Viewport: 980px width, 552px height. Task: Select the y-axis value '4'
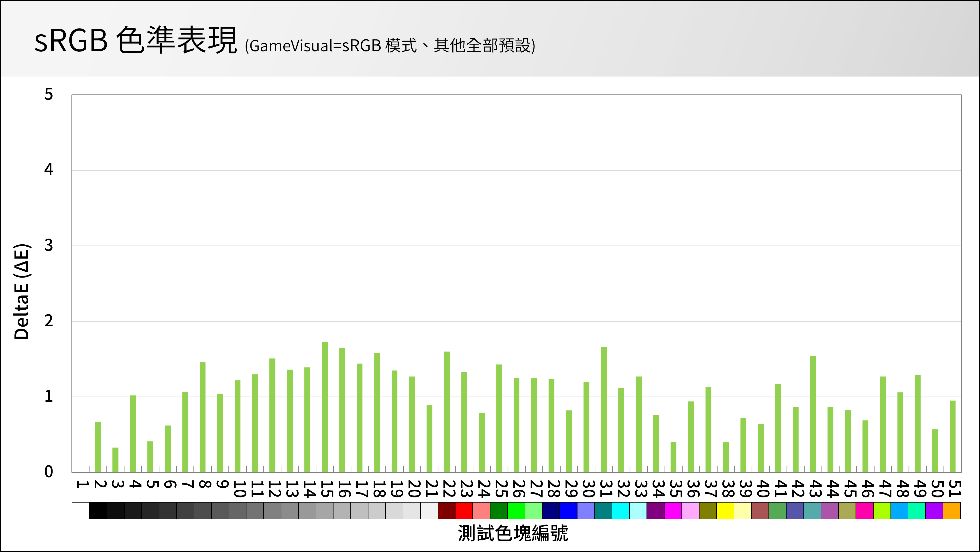tap(48, 170)
